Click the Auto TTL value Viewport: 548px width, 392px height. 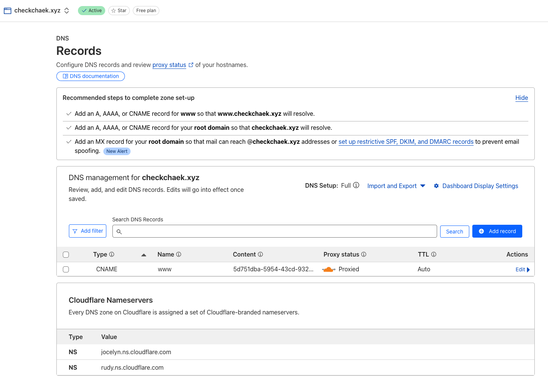[x=424, y=269]
